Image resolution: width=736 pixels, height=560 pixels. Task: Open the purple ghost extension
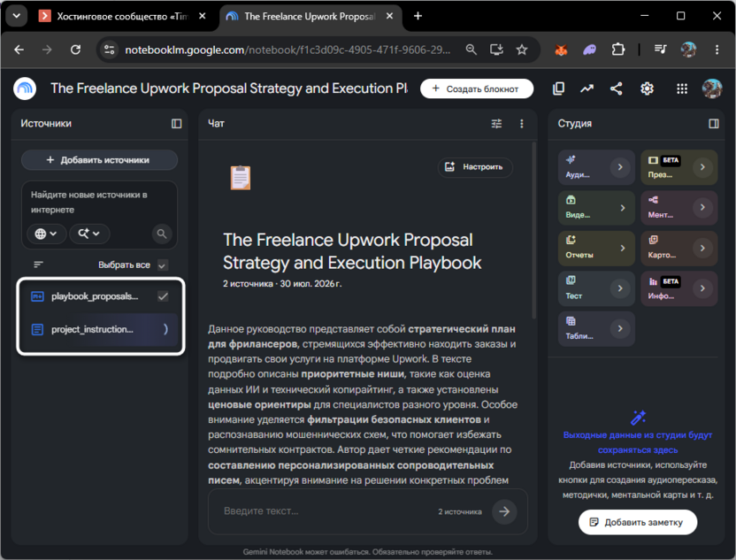589,50
